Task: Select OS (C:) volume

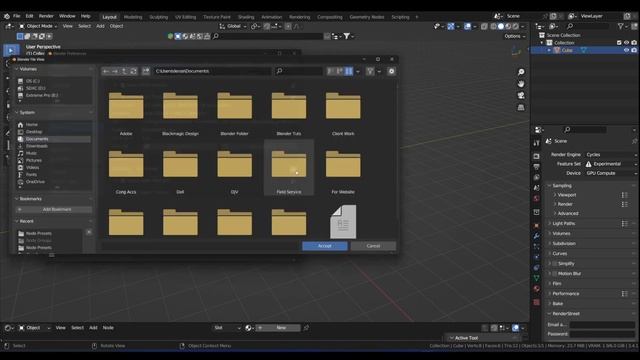Action: point(33,81)
